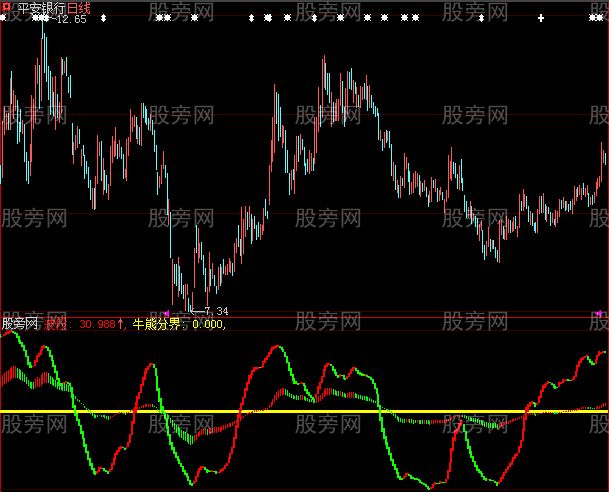Viewport: 609px width, 492px height.
Task: Select the yellow bull-bear horizontal line
Action: pos(300,411)
